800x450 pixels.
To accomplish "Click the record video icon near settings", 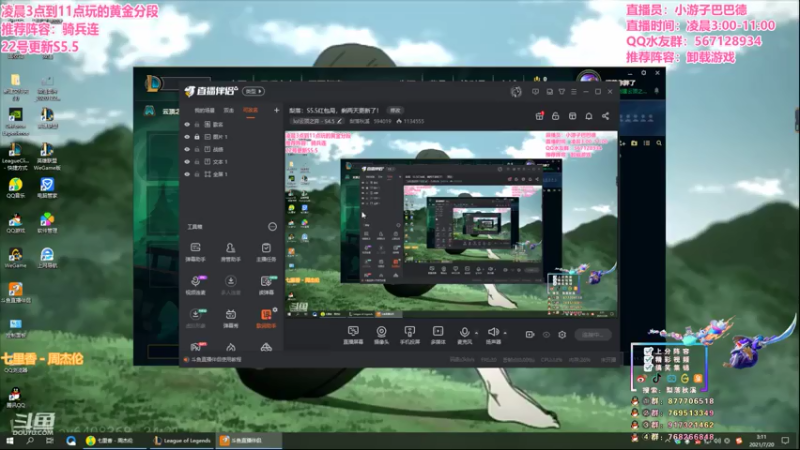I will pos(530,335).
